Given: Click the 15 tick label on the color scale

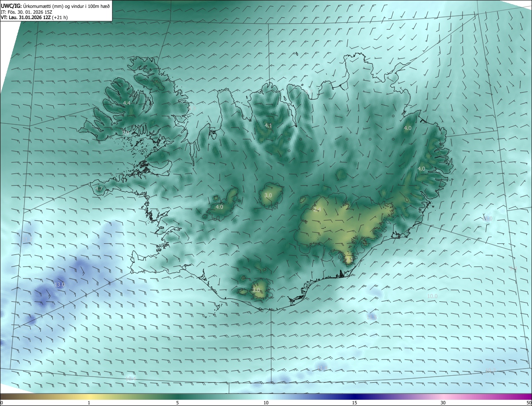Looking at the screenshot, I should point(355,403).
